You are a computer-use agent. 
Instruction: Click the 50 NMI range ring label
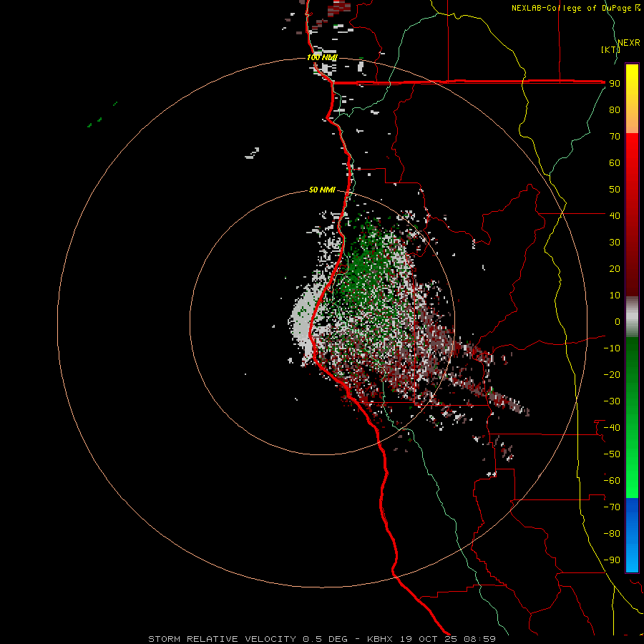[321, 190]
